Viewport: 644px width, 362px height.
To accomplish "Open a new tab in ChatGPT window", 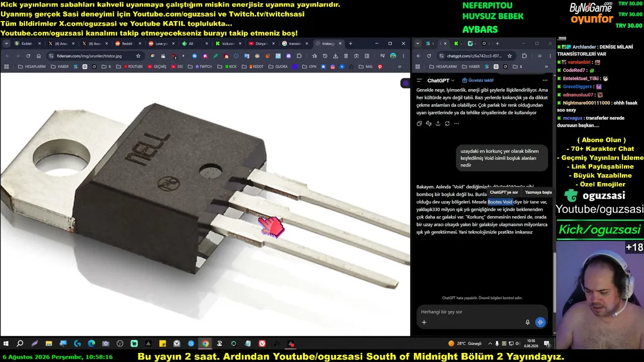I will click(497, 44).
